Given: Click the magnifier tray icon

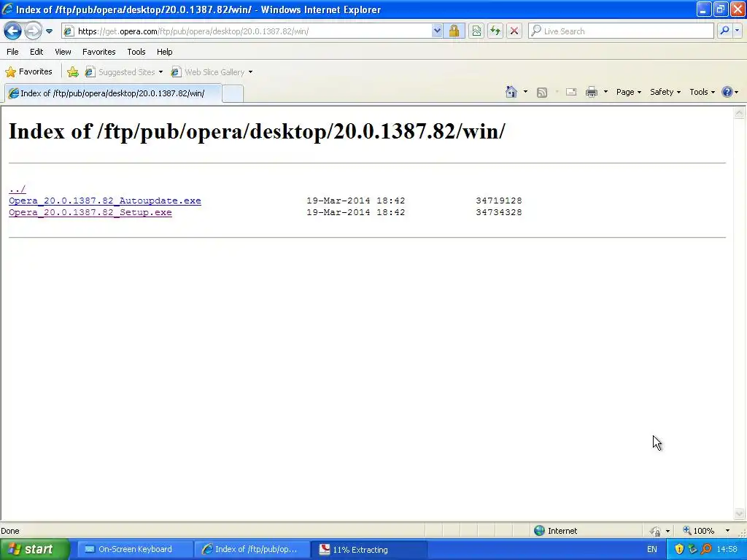Looking at the screenshot, I should pos(706,550).
